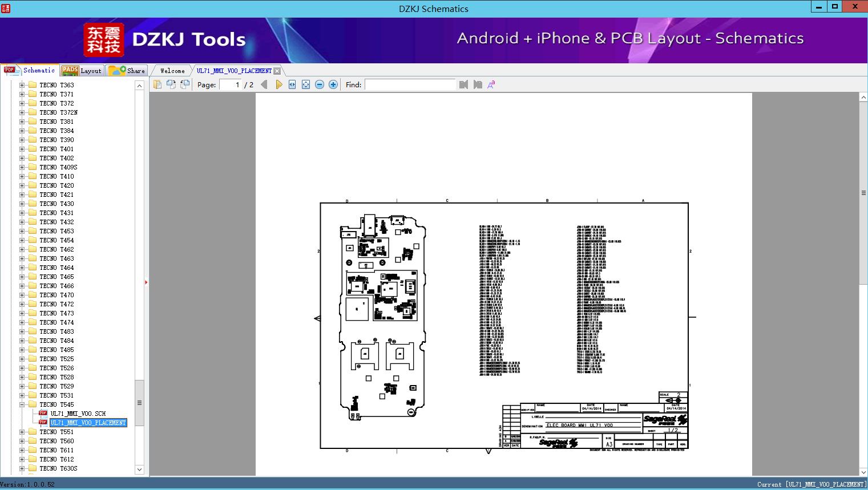Click the TECNO T363 folder icon
Image resolution: width=868 pixels, height=490 pixels.
coord(33,84)
